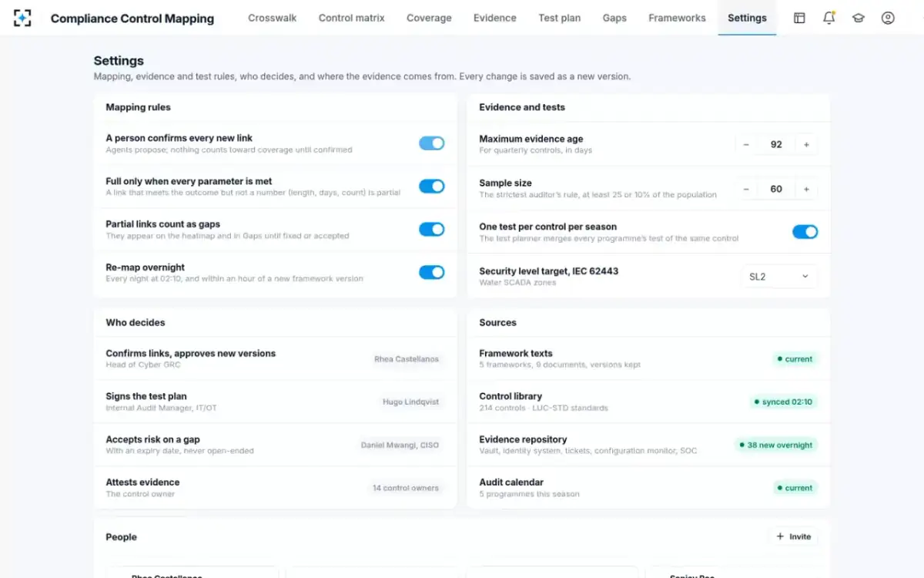Viewport: 924px width, 578px height.
Task: Open the layout panel icon
Action: point(799,18)
